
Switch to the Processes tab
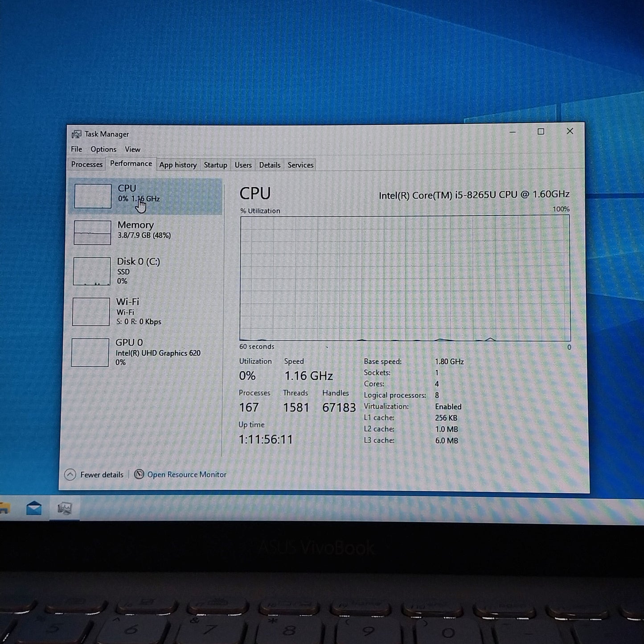87,164
